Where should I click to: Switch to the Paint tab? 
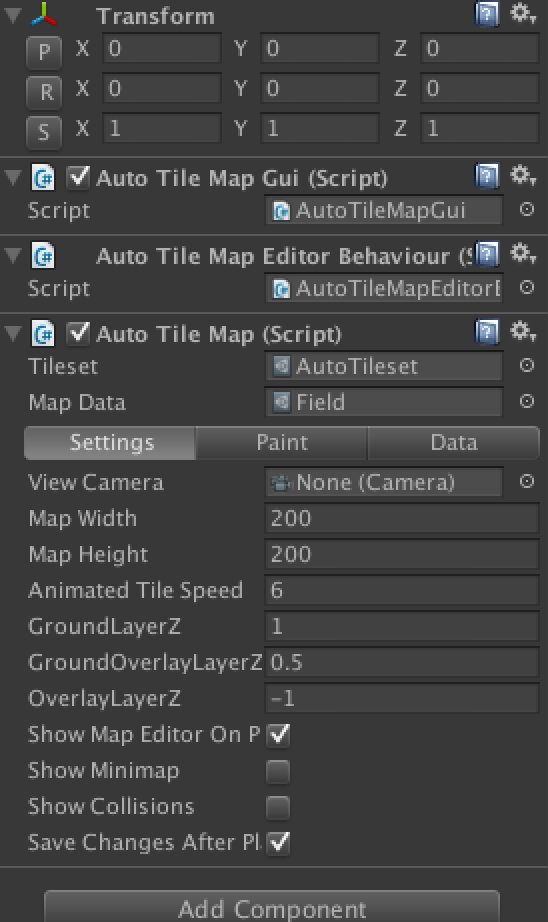[282, 443]
